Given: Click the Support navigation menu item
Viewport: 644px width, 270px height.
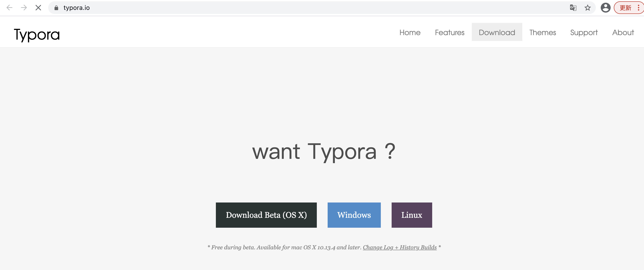Looking at the screenshot, I should 584,32.
